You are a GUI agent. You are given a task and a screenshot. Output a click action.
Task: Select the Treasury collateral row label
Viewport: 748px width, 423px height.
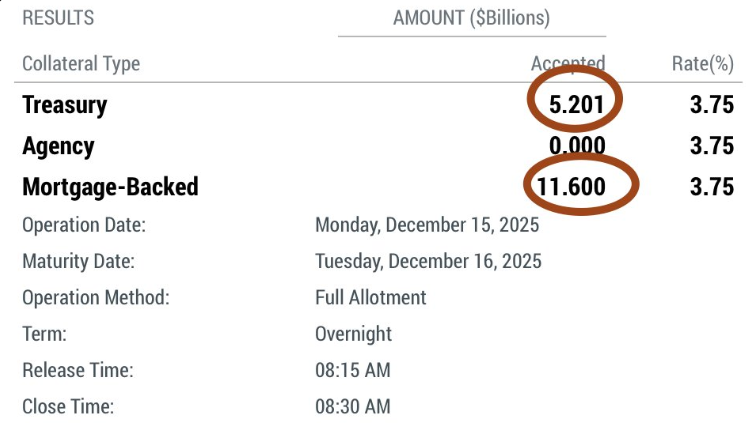point(64,105)
